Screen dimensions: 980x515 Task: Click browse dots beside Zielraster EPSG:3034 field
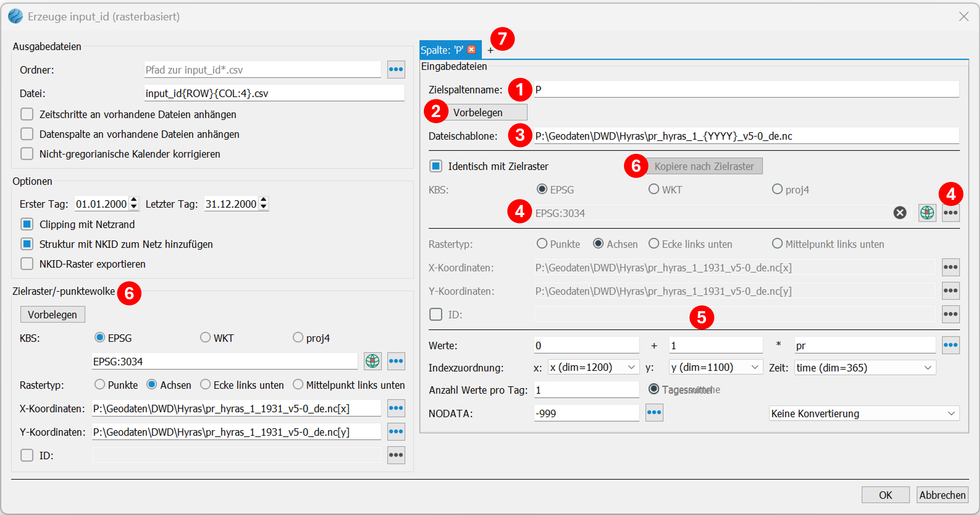[396, 361]
